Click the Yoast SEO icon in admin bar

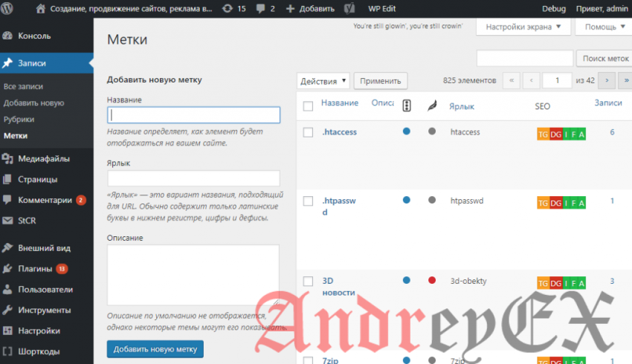pos(349,8)
